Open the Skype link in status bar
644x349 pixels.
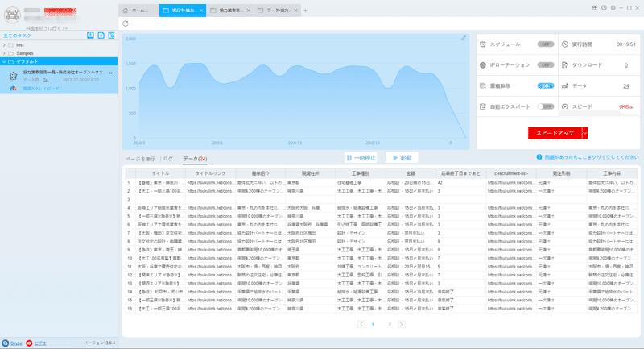[x=16, y=343]
